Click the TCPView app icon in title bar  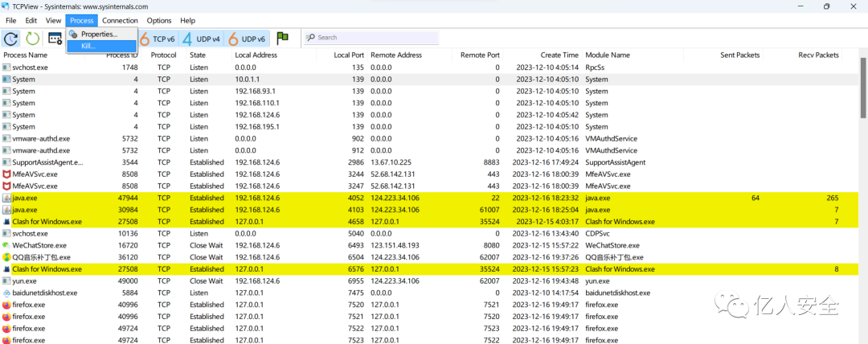(x=6, y=6)
